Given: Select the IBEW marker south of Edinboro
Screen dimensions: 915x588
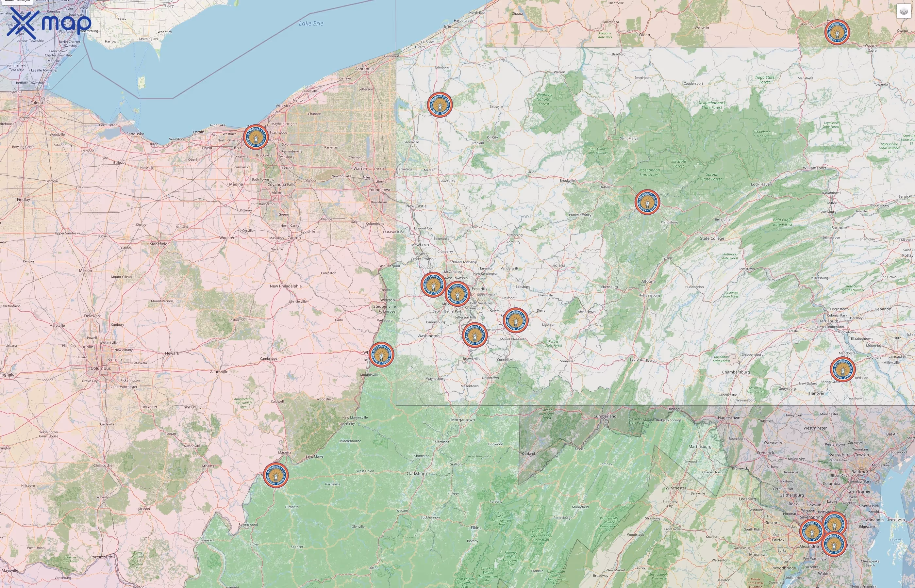Looking at the screenshot, I should click(440, 105).
